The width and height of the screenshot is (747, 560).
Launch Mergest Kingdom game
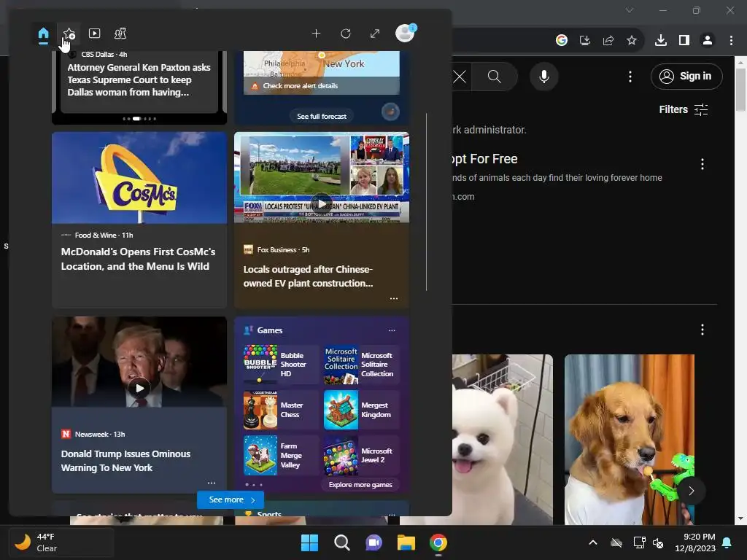tap(362, 410)
